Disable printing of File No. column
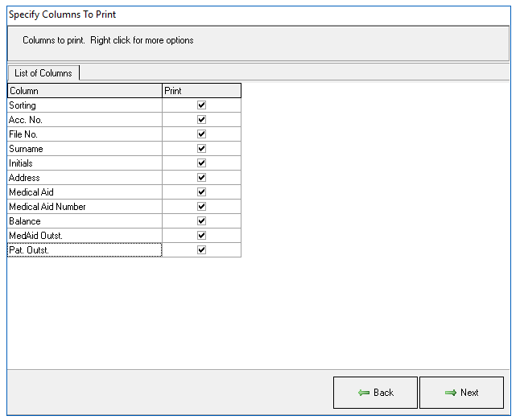The width and height of the screenshot is (520, 420). [x=201, y=134]
